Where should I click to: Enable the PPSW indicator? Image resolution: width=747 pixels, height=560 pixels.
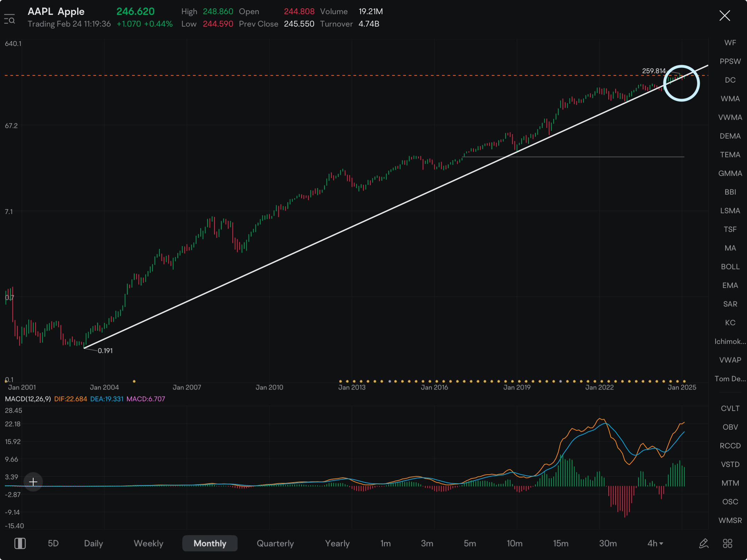coord(730,61)
